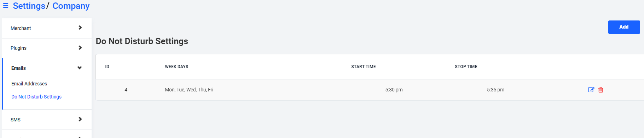Edit the Do Not Disturb entry 4
This screenshot has height=138, width=644.
[591, 90]
